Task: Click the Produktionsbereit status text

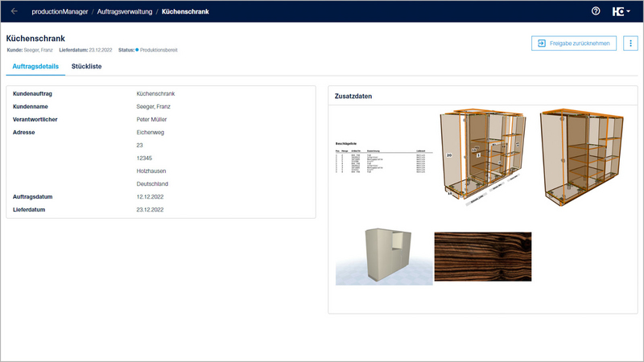Action: pyautogui.click(x=159, y=50)
